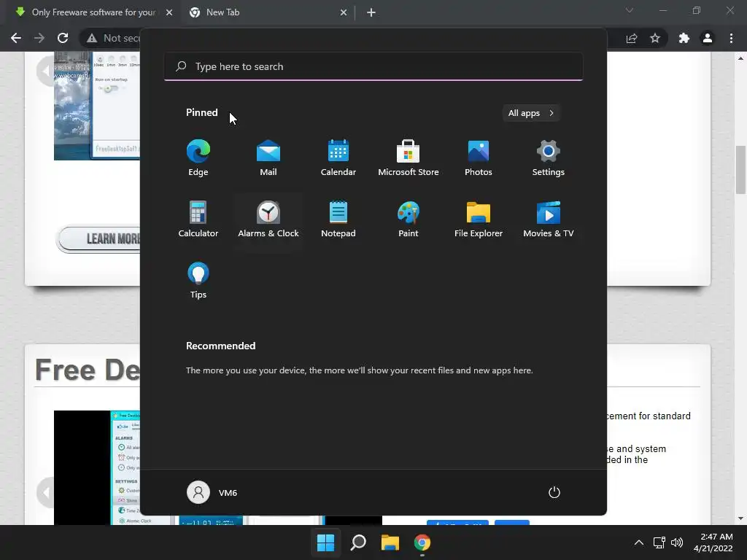747x560 pixels.
Task: Open Alarms & Clock
Action: pos(268,219)
